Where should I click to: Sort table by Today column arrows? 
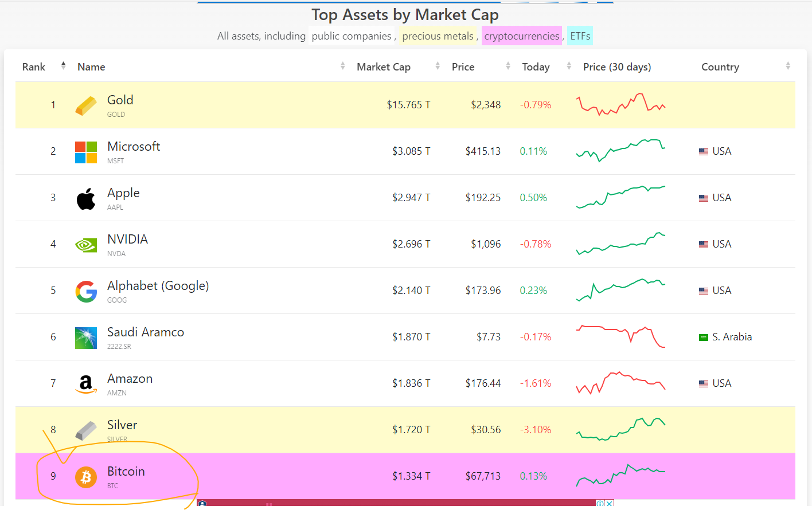(x=569, y=66)
